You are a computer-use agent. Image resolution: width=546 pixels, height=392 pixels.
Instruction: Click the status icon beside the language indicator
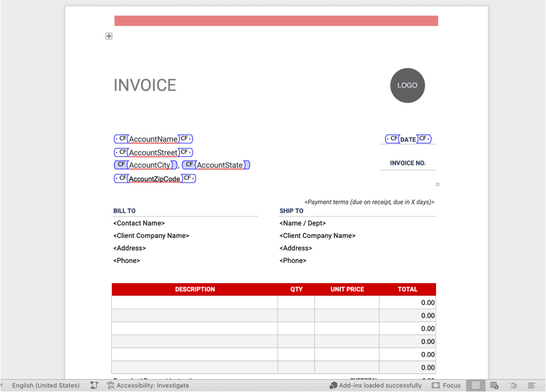94,385
